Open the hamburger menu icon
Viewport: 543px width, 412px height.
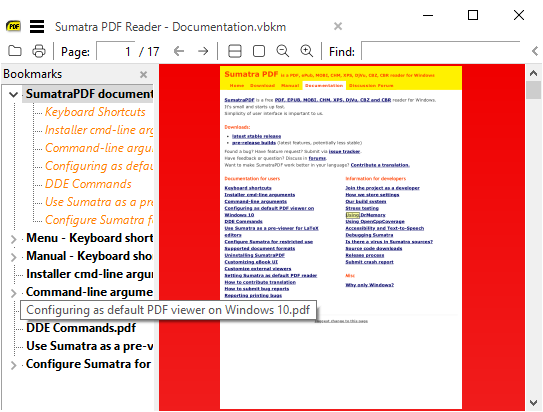37,27
